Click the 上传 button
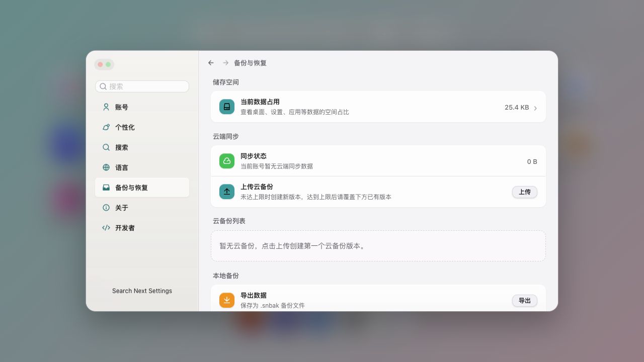The image size is (644, 362). 525,192
